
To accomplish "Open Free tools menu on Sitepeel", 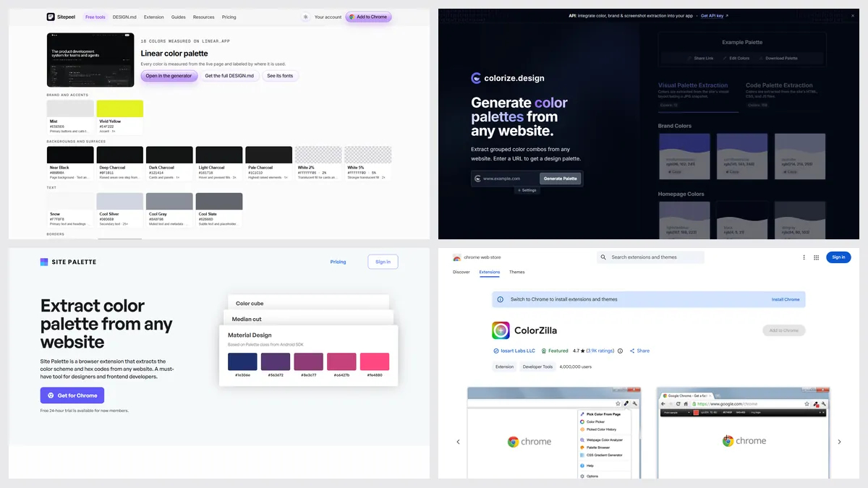I will (95, 17).
